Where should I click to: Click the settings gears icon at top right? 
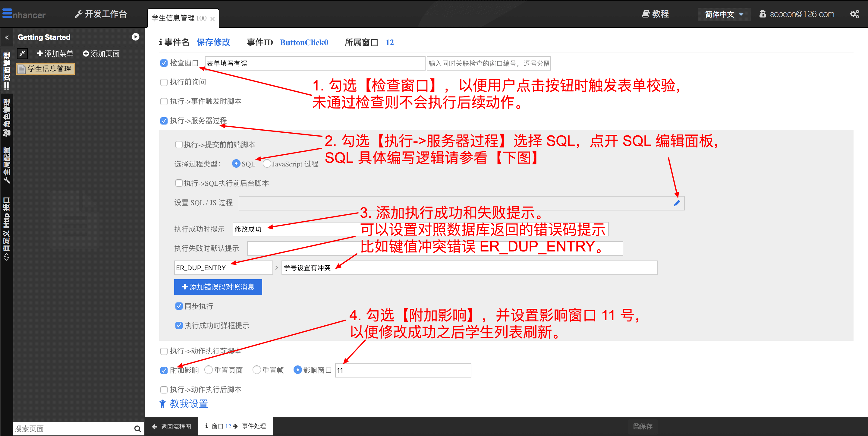point(854,14)
